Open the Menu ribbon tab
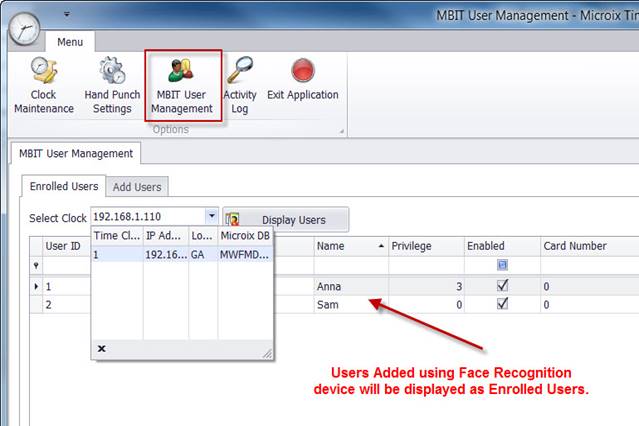Screen dimensions: 639x426 70,42
